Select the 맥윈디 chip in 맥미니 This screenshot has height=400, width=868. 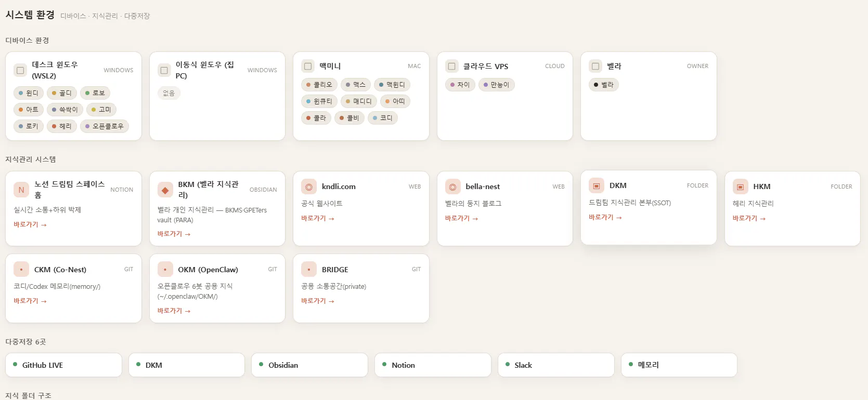point(392,85)
